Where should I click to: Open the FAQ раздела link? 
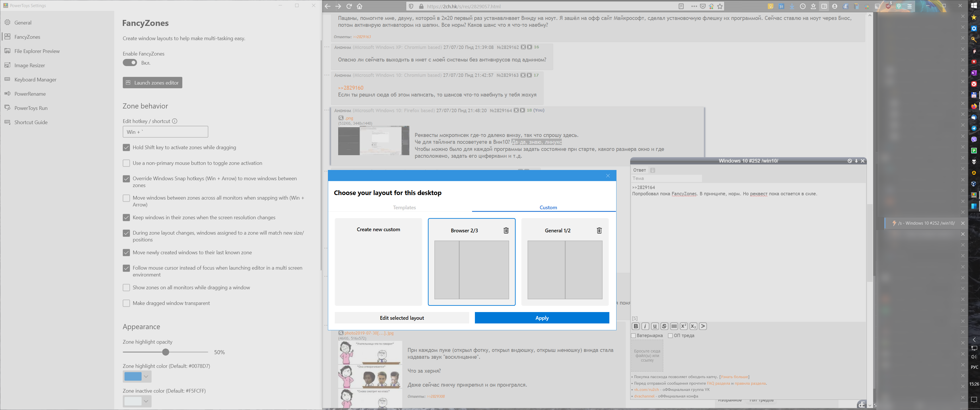click(x=718, y=383)
